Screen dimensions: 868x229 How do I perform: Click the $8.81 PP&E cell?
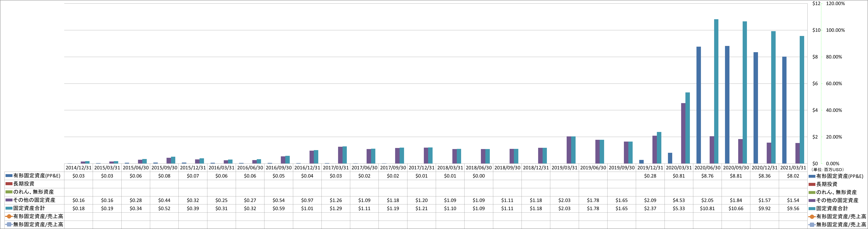click(x=736, y=176)
